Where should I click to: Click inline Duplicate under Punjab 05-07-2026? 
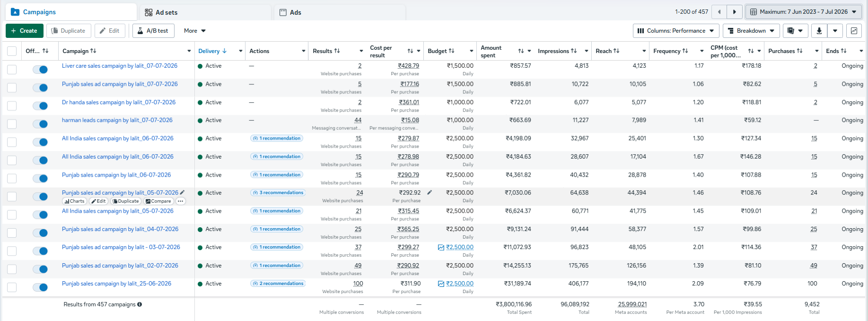[x=126, y=201]
